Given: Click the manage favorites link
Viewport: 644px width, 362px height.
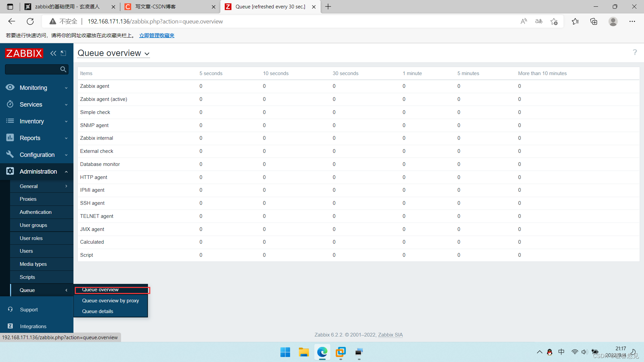Looking at the screenshot, I should coord(157,36).
